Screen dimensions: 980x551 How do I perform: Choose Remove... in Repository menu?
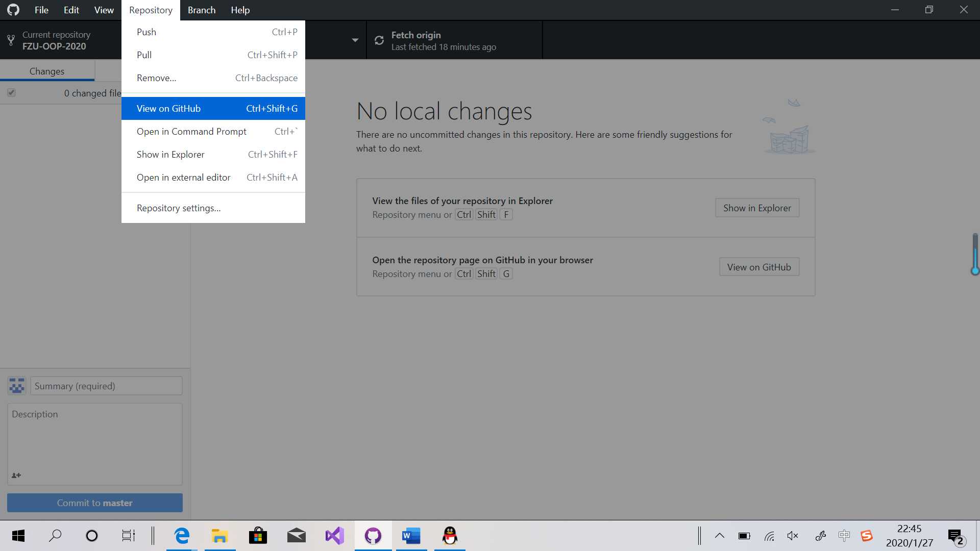213,78
